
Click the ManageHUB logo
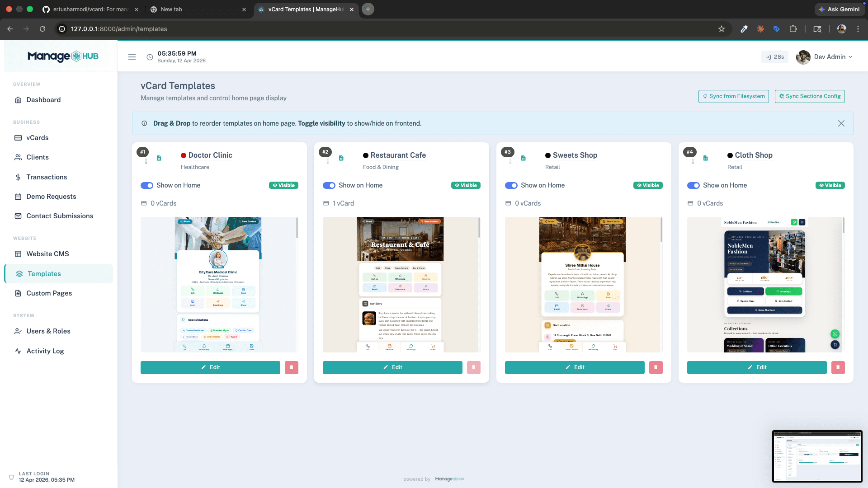pos(63,56)
